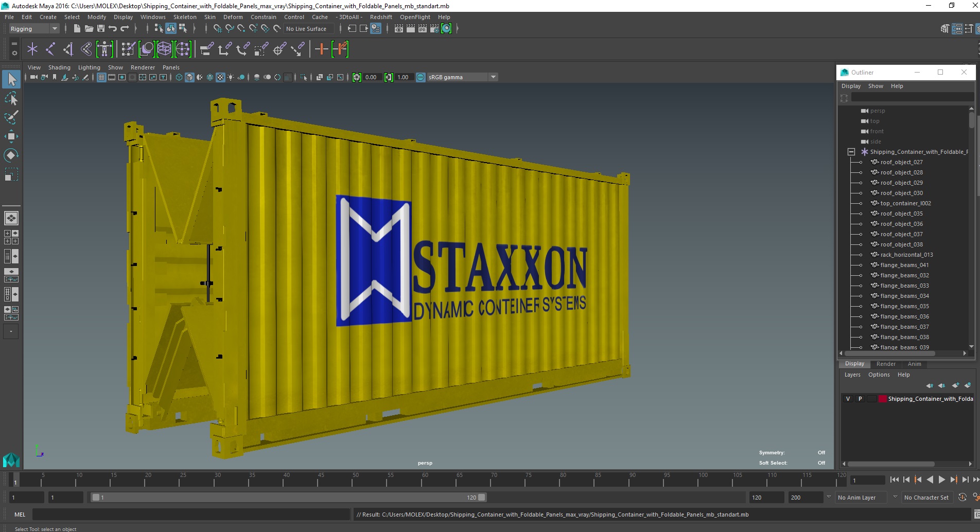Screen dimensions: 980x532
Task: Select the arrow Select tool in toolbox
Action: (x=11, y=79)
